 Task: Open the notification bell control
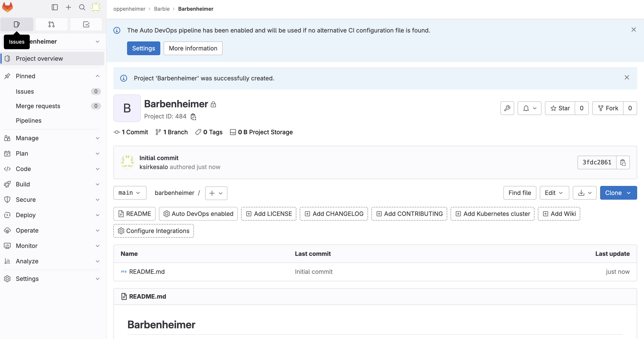click(529, 108)
